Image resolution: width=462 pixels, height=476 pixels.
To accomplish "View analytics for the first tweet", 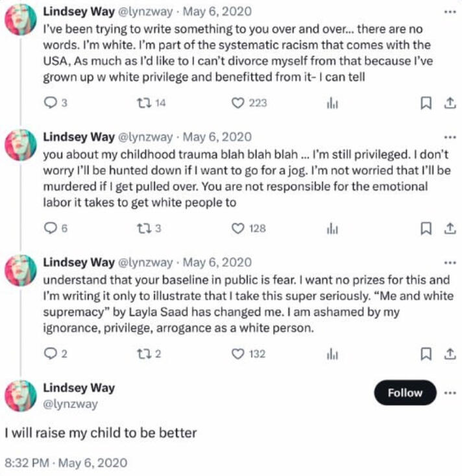I will pos(332,103).
